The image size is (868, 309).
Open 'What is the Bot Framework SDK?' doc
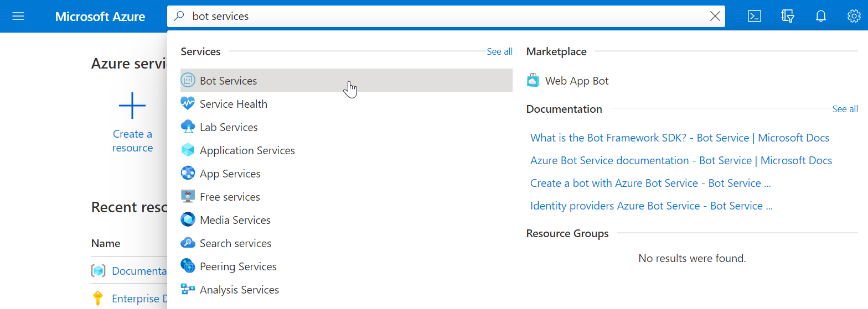679,138
